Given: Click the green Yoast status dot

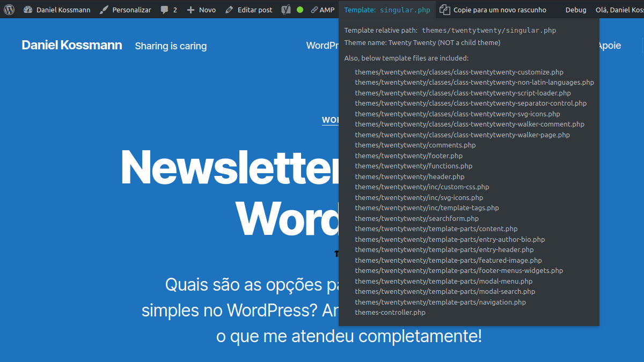Looking at the screenshot, I should pos(300,10).
